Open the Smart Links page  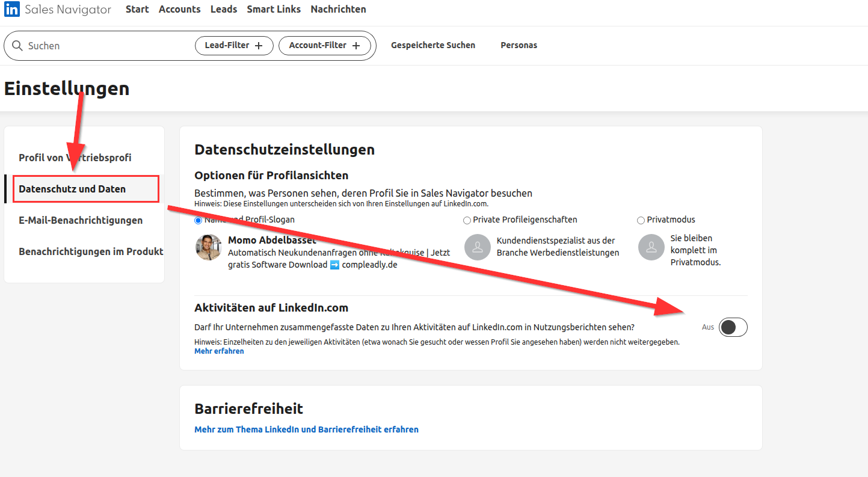click(274, 10)
